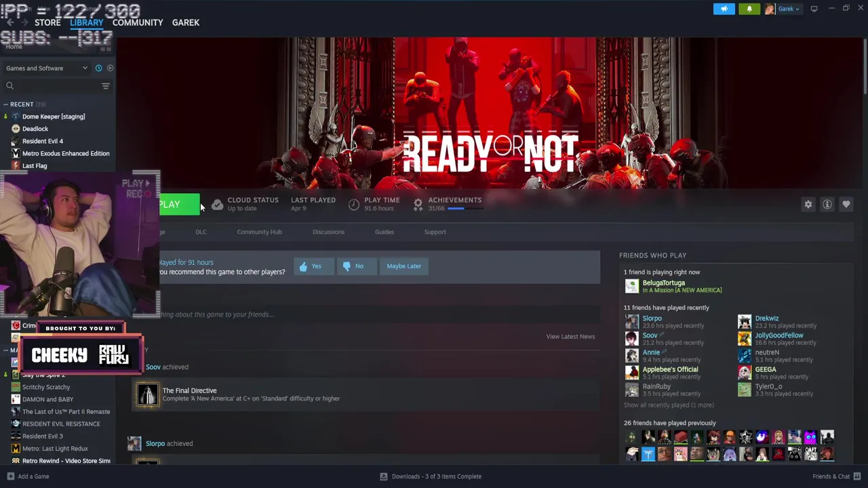Viewport: 868px width, 488px height.
Task: Click the Home button in the sidebar
Action: (14, 47)
